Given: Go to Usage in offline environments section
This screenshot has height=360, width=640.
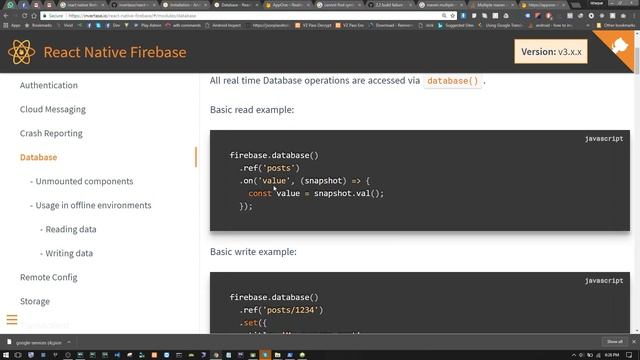Looking at the screenshot, I should click(93, 205).
